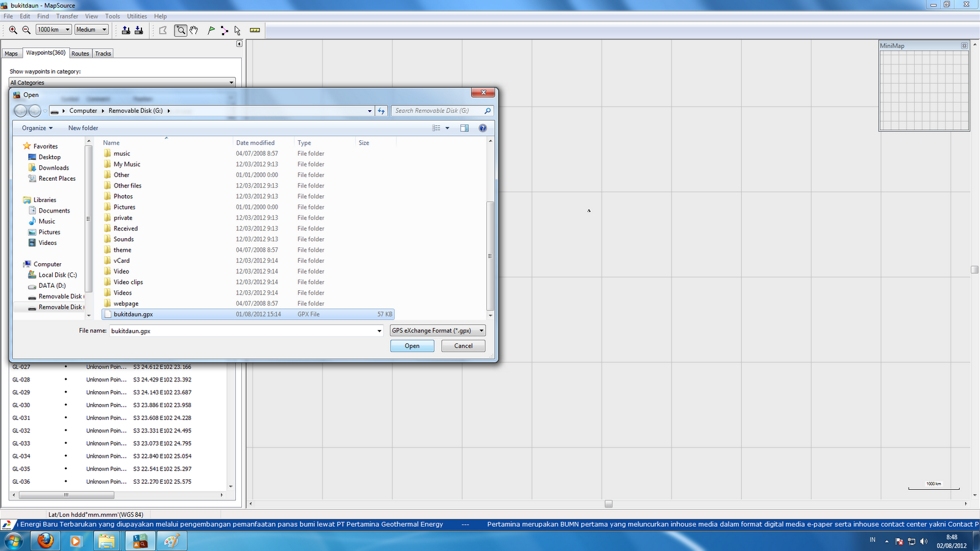This screenshot has width=980, height=551.
Task: Choose the Selection arrow tool
Action: [236, 30]
